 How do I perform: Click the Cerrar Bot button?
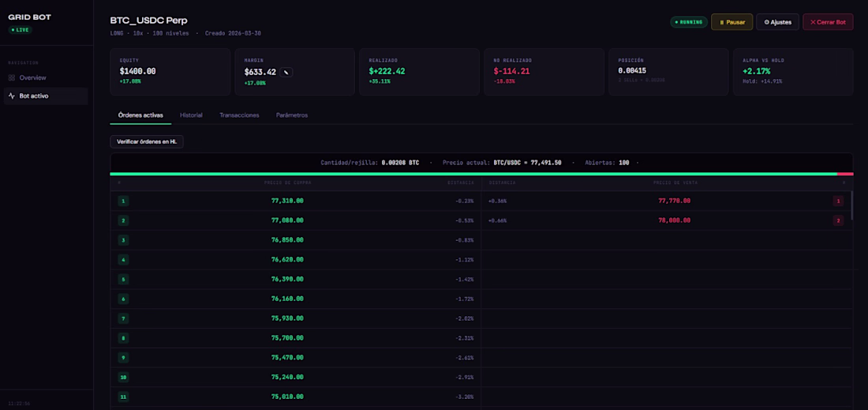[x=828, y=22]
